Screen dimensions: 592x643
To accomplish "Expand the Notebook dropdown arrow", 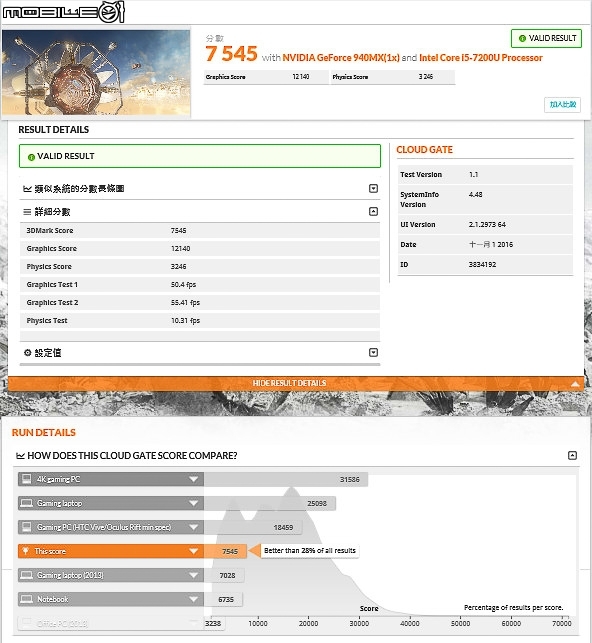I will (194, 600).
